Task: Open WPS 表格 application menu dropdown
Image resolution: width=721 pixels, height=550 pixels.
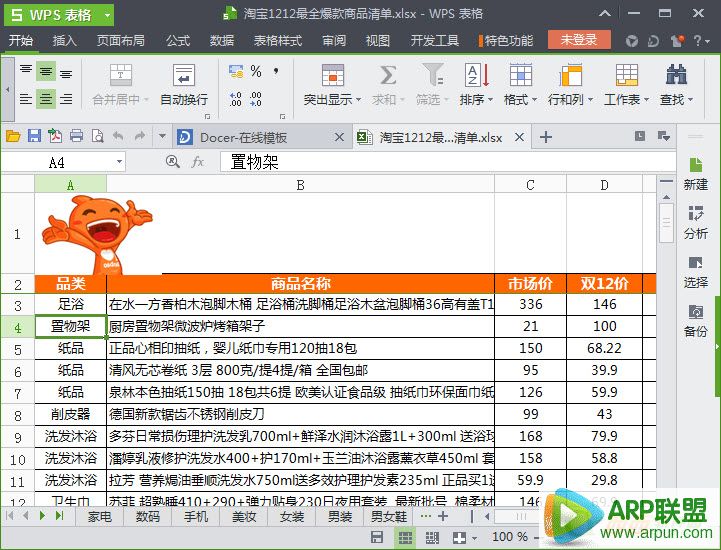Action: coord(107,16)
